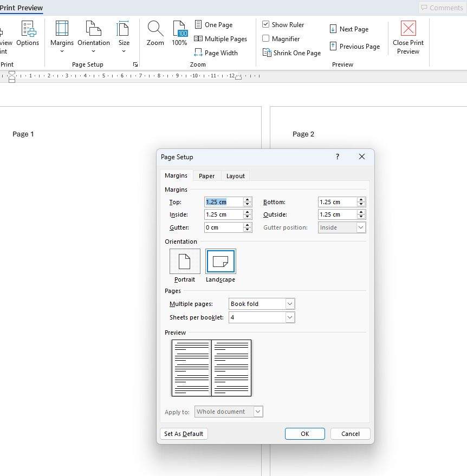Screen dimensions: 467x476
Task: Confirm the dialog with OK
Action: [305, 434]
